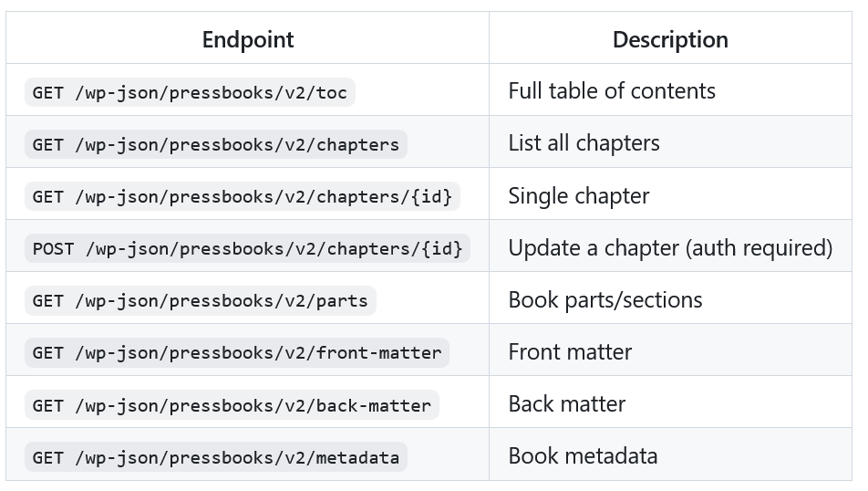The width and height of the screenshot is (868, 491).
Task: Select the GET /wp-json/pressbooks/v2/toc endpoint code
Action: point(190,92)
